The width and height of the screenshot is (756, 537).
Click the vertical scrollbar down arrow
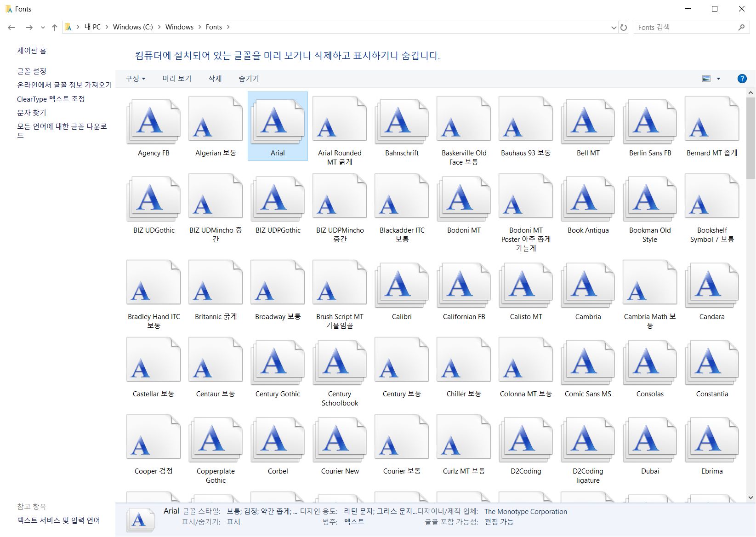click(x=751, y=497)
